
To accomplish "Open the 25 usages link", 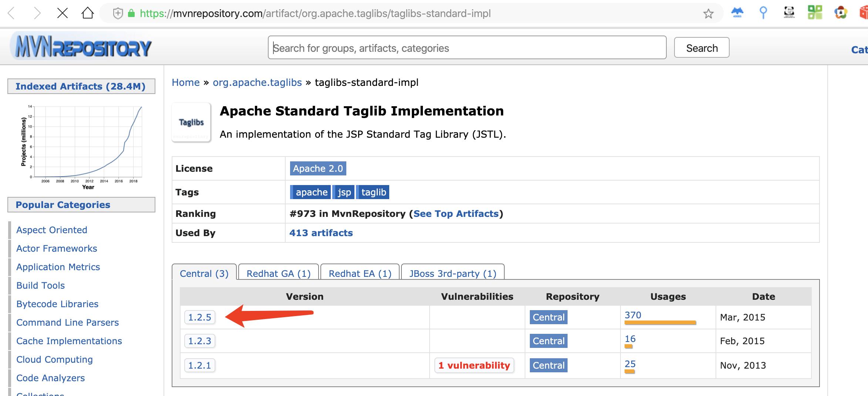I will (x=630, y=364).
